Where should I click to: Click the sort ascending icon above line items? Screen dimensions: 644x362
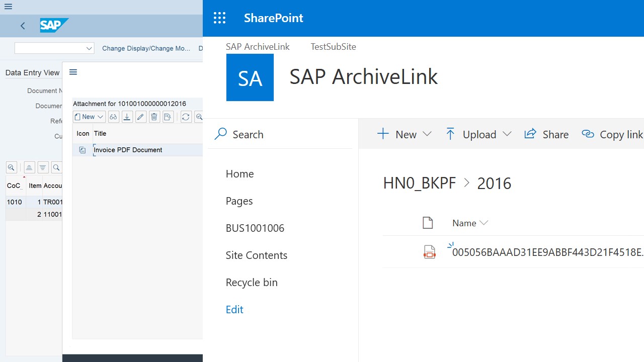29,167
